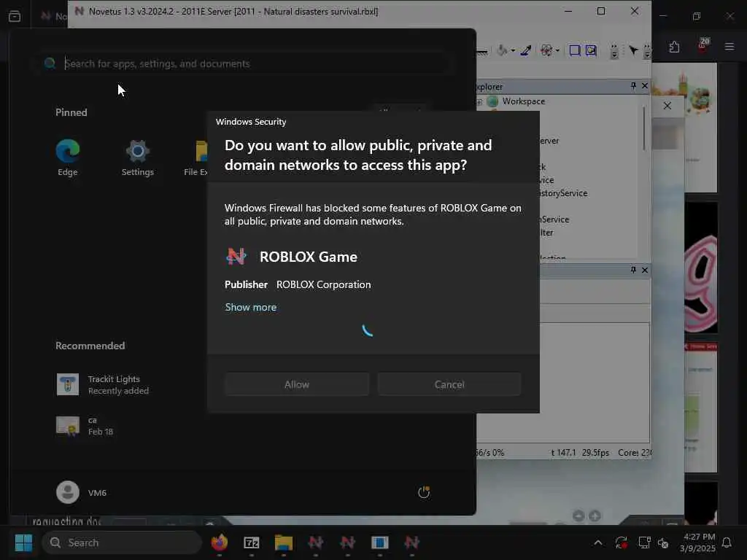Click the ROBLOX Game app icon in dialog
Image resolution: width=747 pixels, height=560 pixels.
[236, 257]
